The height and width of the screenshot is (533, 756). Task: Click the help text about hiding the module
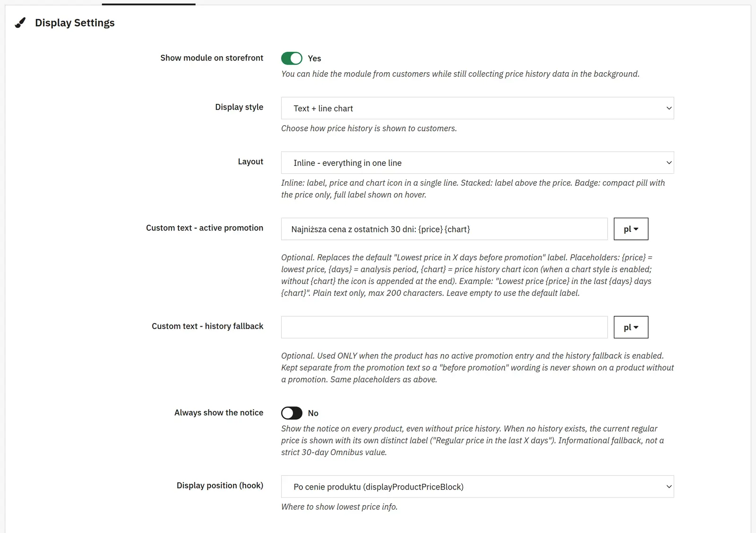(x=460, y=74)
